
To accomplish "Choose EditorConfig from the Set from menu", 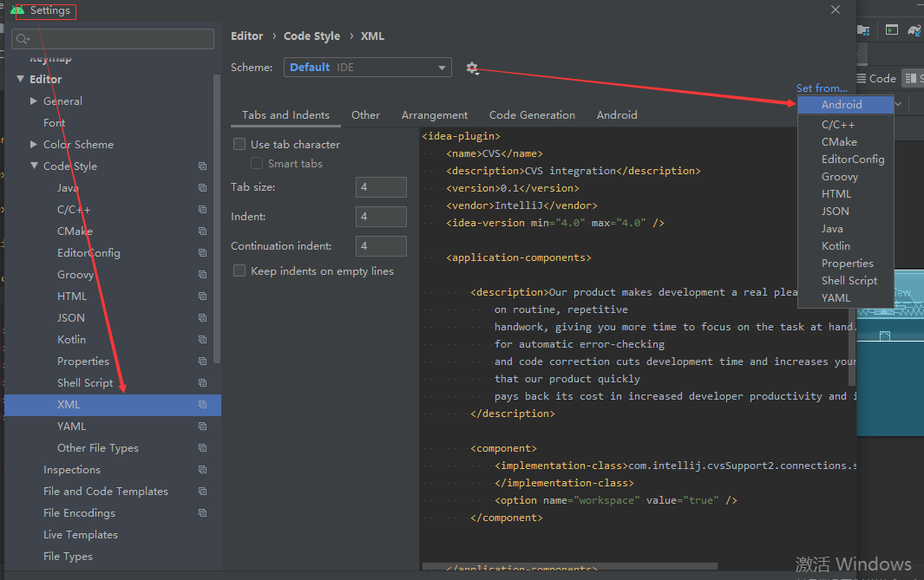I will 846,159.
